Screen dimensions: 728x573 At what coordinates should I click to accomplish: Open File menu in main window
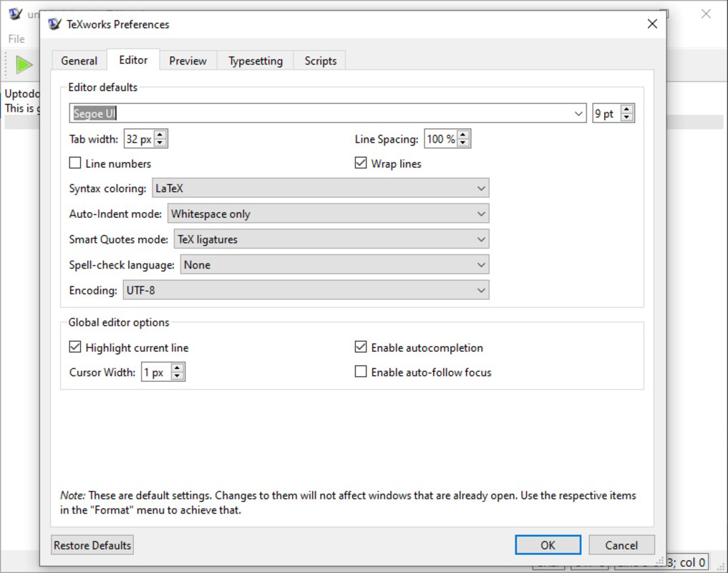[x=16, y=39]
